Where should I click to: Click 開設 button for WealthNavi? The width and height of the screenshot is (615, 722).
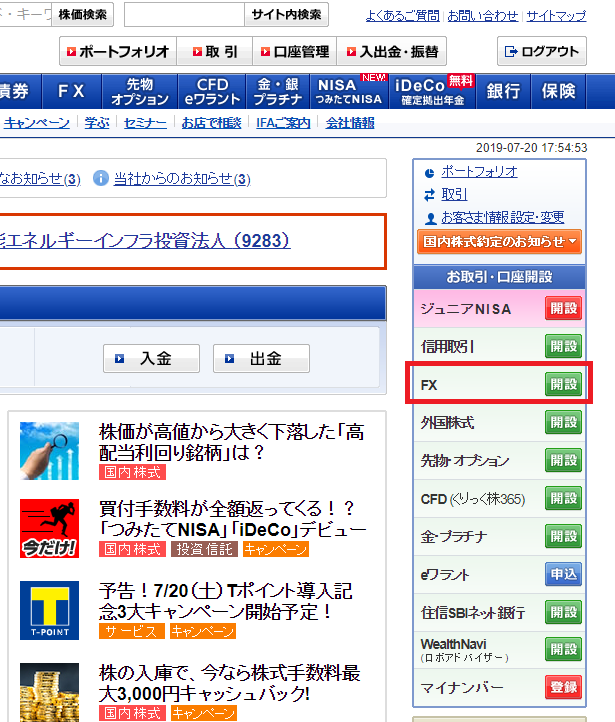563,649
